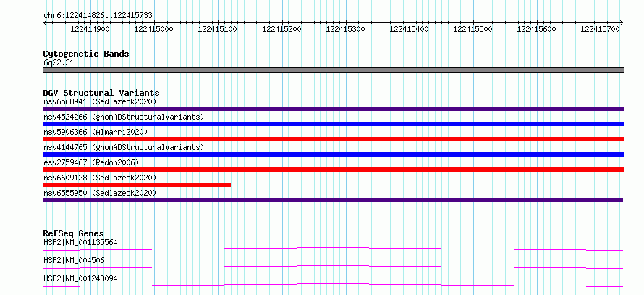Select the nsv6609128 (Sedlazeck2020) variant label

click(x=100, y=178)
